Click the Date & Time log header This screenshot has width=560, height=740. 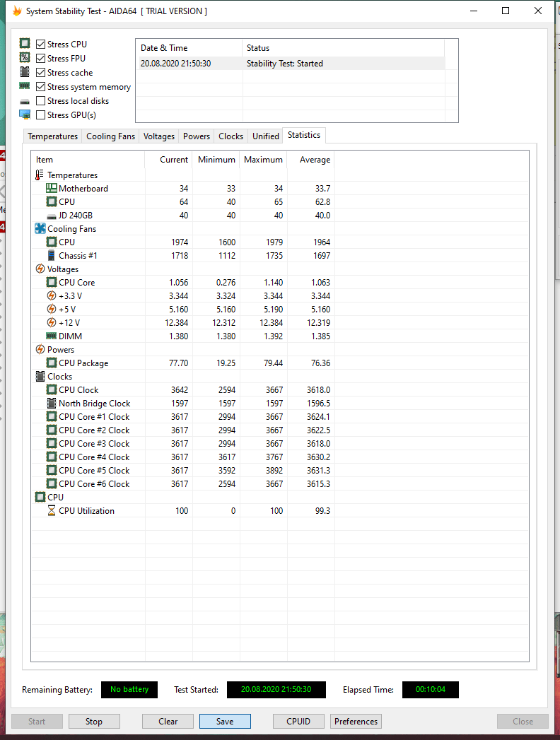(x=189, y=48)
